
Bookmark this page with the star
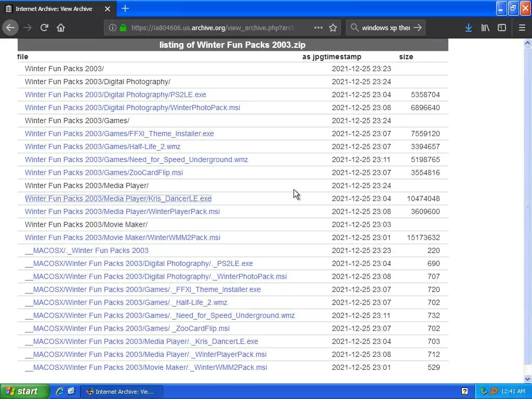tap(333, 28)
